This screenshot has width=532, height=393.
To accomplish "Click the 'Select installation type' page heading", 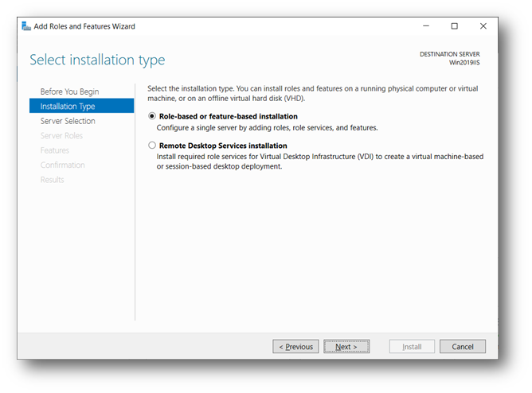I will click(97, 60).
